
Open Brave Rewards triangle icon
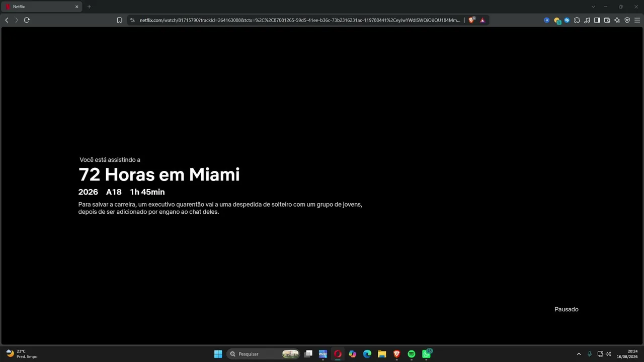[482, 20]
